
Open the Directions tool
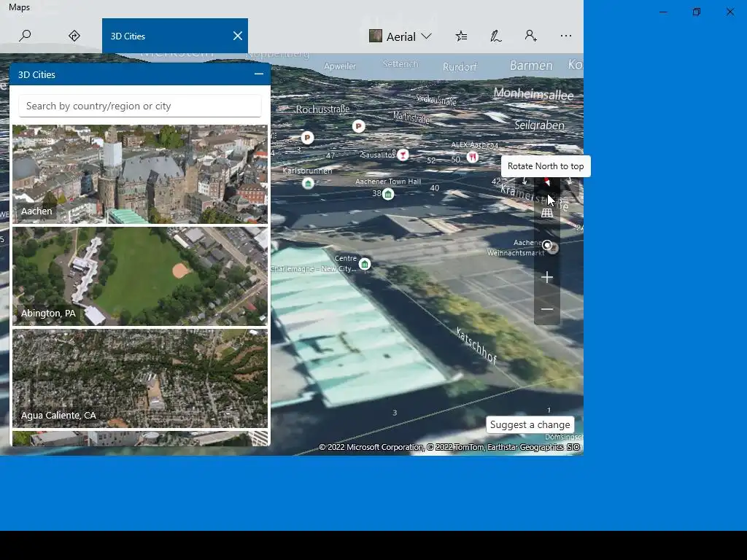(x=74, y=36)
